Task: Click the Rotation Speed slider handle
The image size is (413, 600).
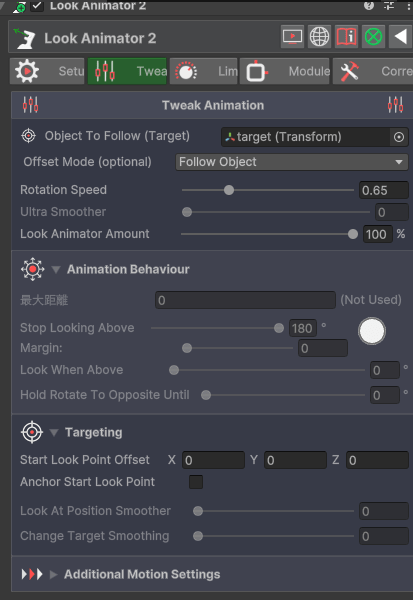Action: pos(229,190)
